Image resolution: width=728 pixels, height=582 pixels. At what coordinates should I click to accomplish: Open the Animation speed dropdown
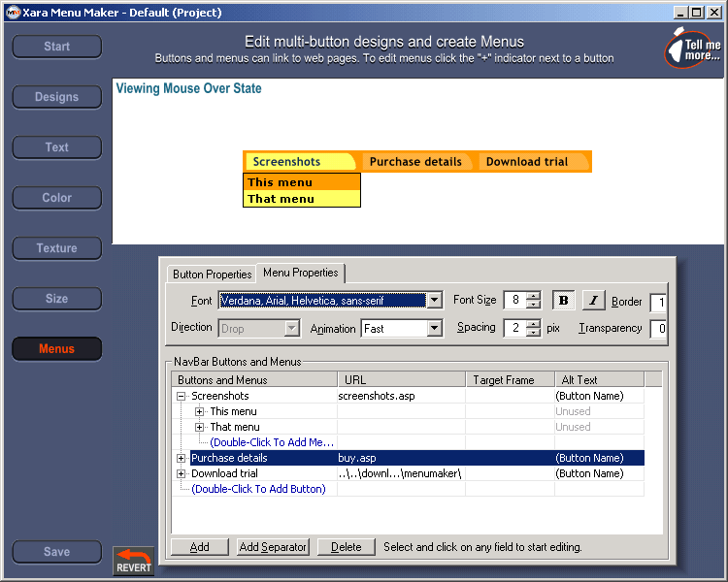pyautogui.click(x=434, y=329)
